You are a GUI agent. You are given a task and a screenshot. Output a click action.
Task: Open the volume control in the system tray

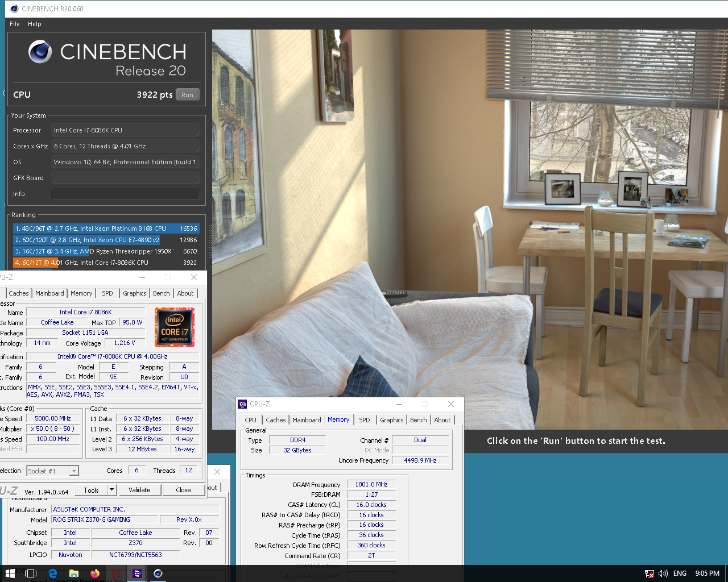pos(663,573)
